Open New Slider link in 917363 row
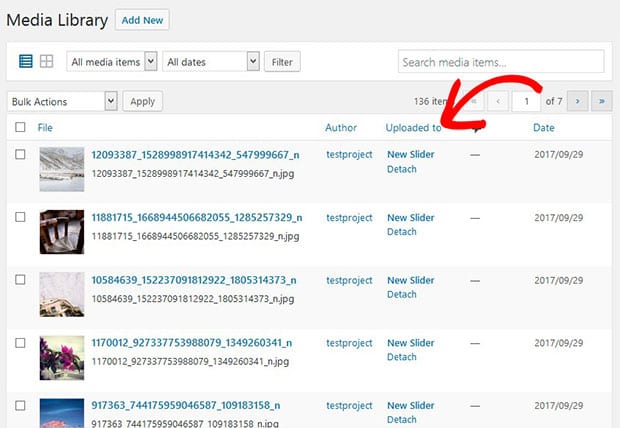Screen dimensions: 620x428 pos(411,405)
